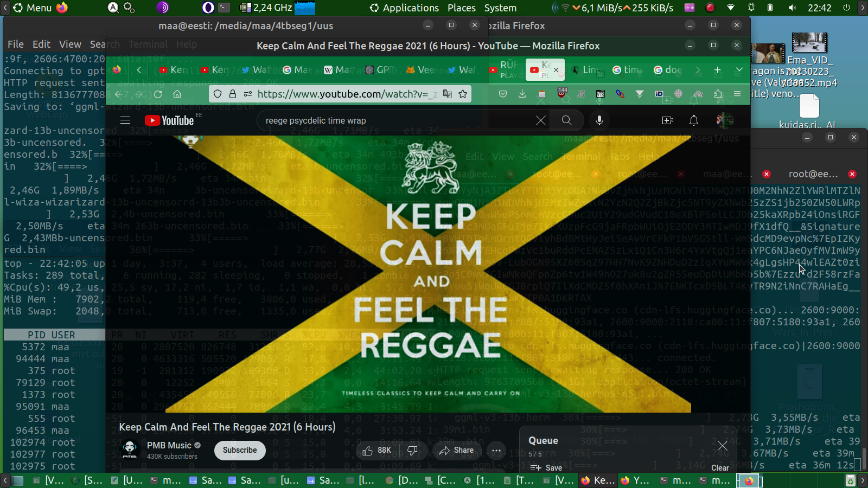The width and height of the screenshot is (868, 488).
Task: Save the page to Pocket
Action: pyautogui.click(x=503, y=94)
